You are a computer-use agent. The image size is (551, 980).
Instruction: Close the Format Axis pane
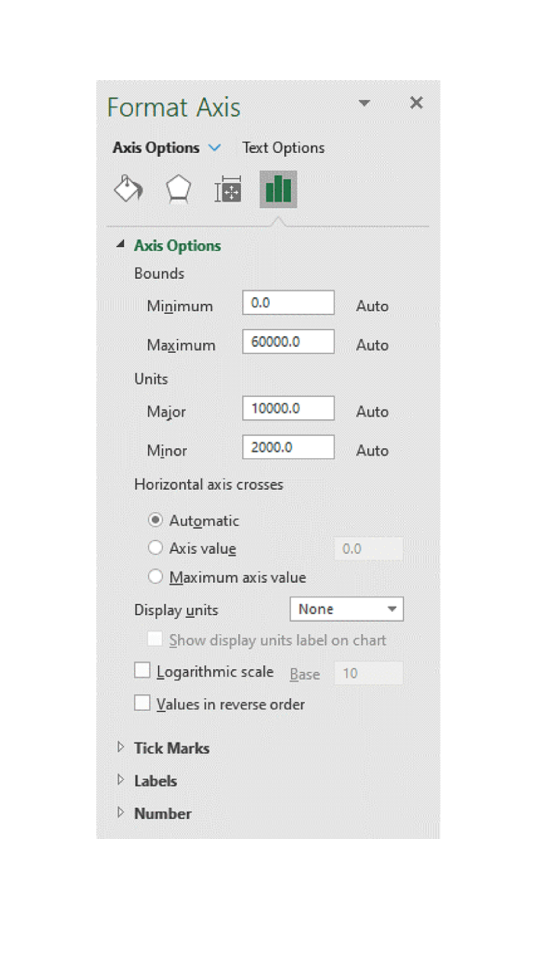click(416, 103)
